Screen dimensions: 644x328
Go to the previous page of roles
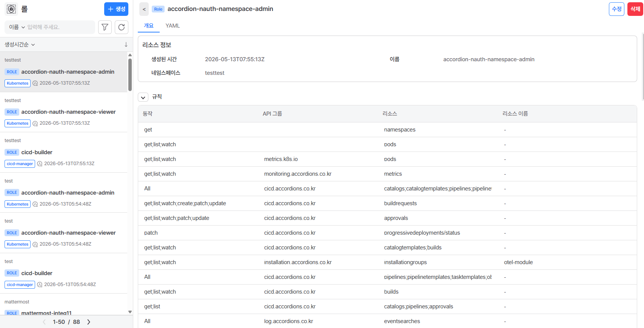[x=44, y=322]
